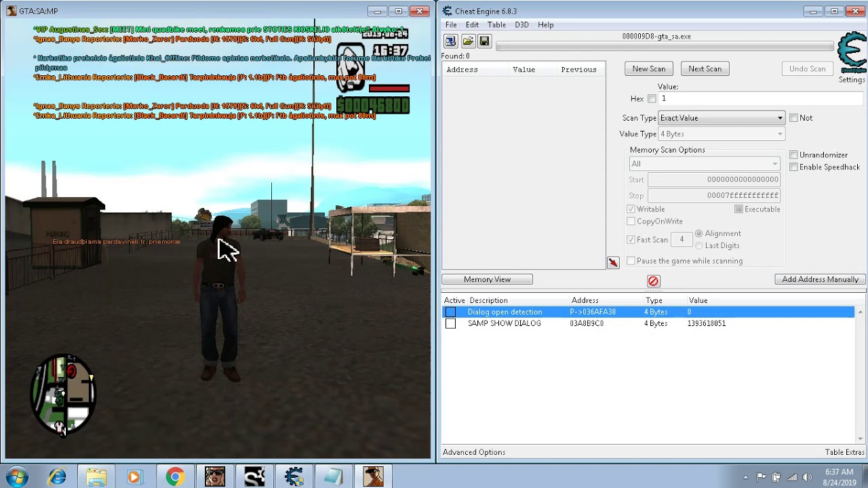Toggle the Writable checkbox
This screenshot has width=868, height=488.
(x=631, y=209)
